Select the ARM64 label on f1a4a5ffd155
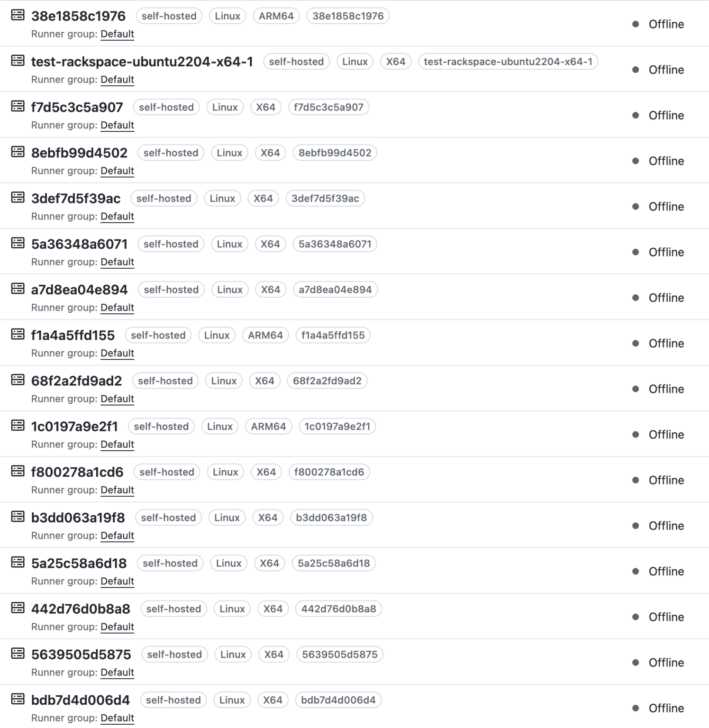709x728 pixels. pos(265,335)
